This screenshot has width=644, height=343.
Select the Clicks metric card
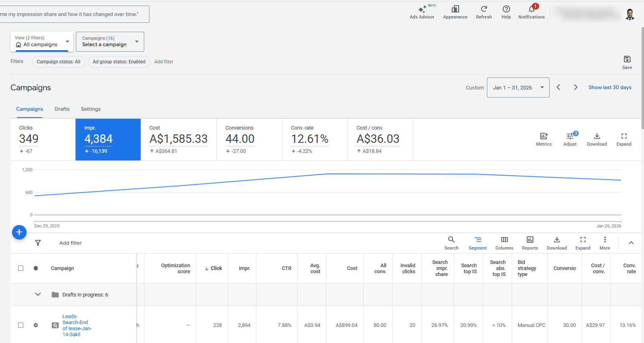pyautogui.click(x=43, y=140)
